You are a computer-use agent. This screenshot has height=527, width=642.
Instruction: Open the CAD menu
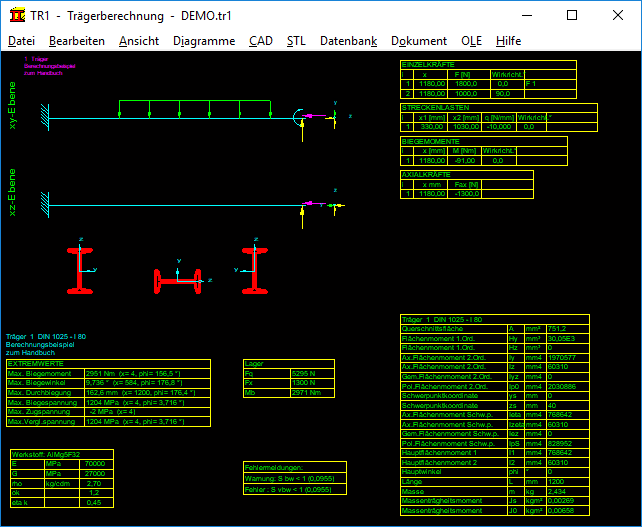tap(260, 41)
